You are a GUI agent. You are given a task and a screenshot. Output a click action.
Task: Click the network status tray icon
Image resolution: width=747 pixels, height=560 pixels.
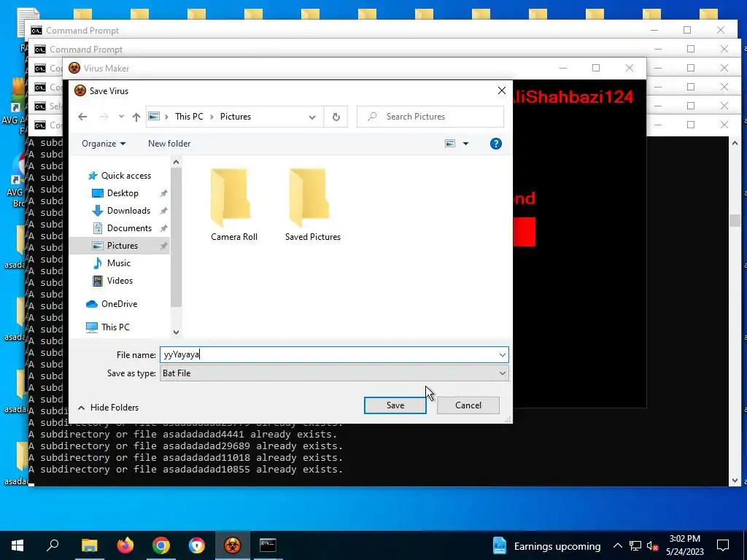[x=635, y=545]
